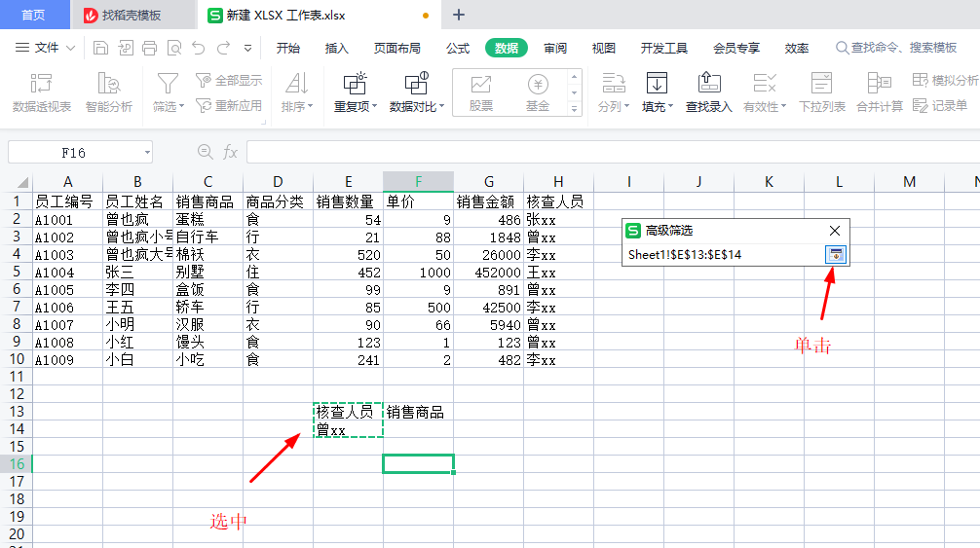The image size is (980, 548).
Task: Select row 5 header
Action: (17, 273)
